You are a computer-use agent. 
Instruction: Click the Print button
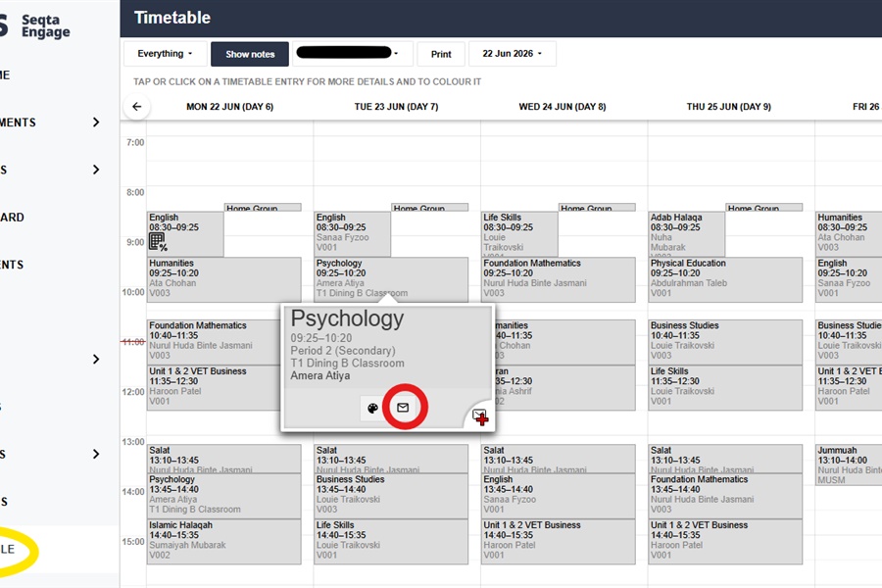[441, 54]
